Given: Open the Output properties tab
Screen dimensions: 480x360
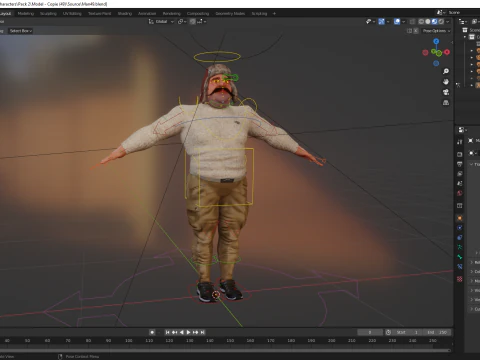Looking at the screenshot, I should (460, 164).
